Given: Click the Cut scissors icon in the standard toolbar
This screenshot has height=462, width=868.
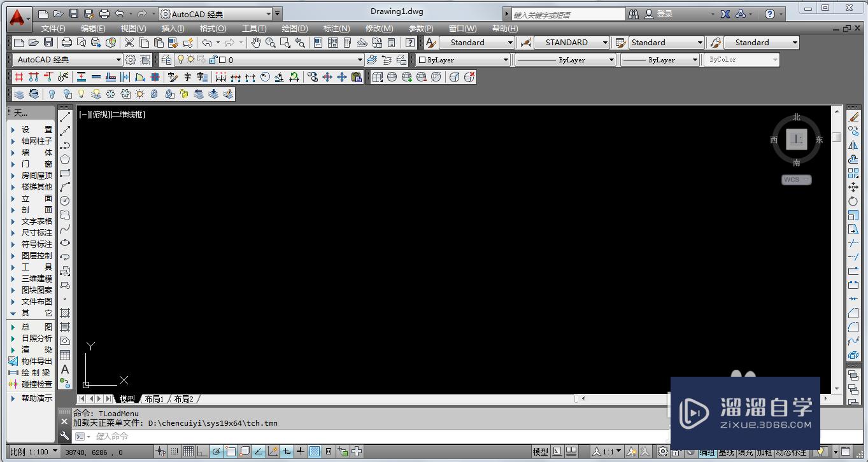Looking at the screenshot, I should click(129, 43).
